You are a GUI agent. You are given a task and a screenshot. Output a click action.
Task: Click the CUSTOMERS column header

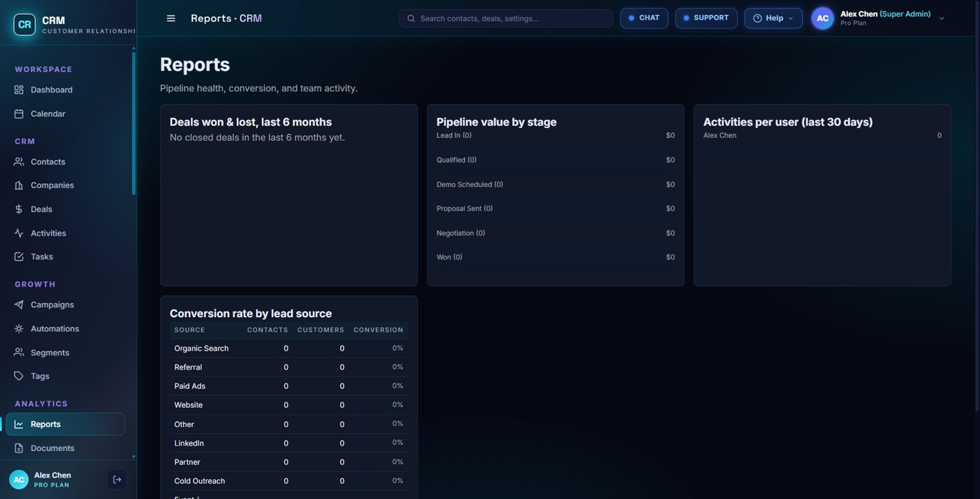[321, 330]
